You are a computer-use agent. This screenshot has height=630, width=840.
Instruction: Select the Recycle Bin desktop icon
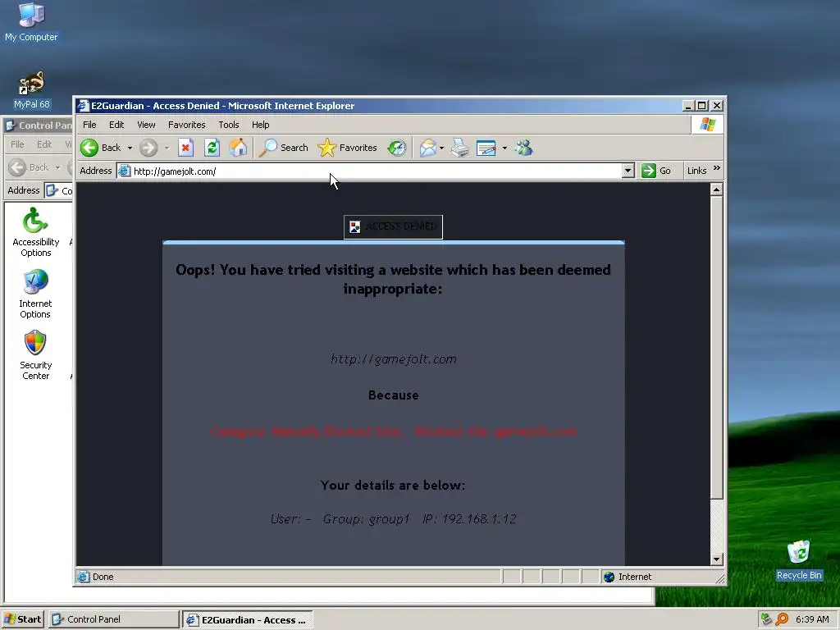click(x=799, y=560)
